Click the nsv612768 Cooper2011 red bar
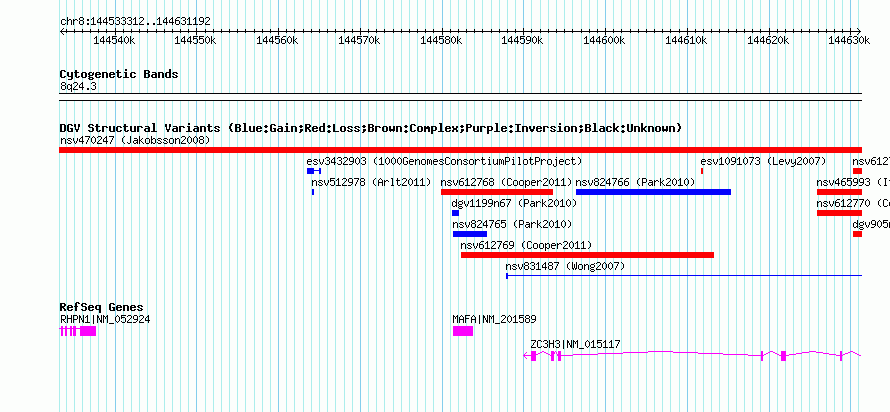The width and height of the screenshot is (890, 412). 497,192
